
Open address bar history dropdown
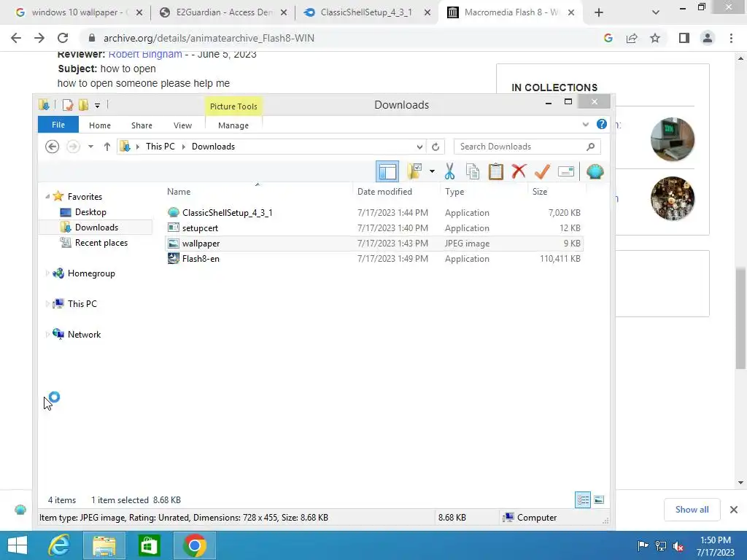(x=419, y=147)
